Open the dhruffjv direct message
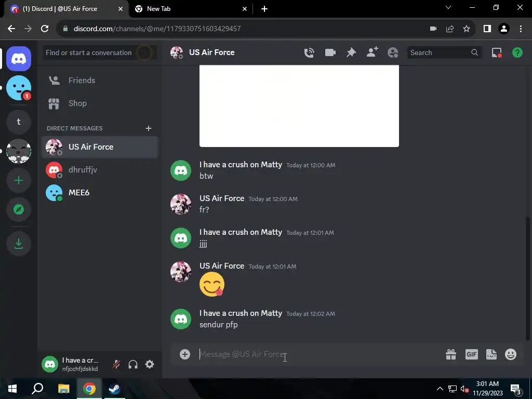This screenshot has height=399, width=532. coord(100,170)
